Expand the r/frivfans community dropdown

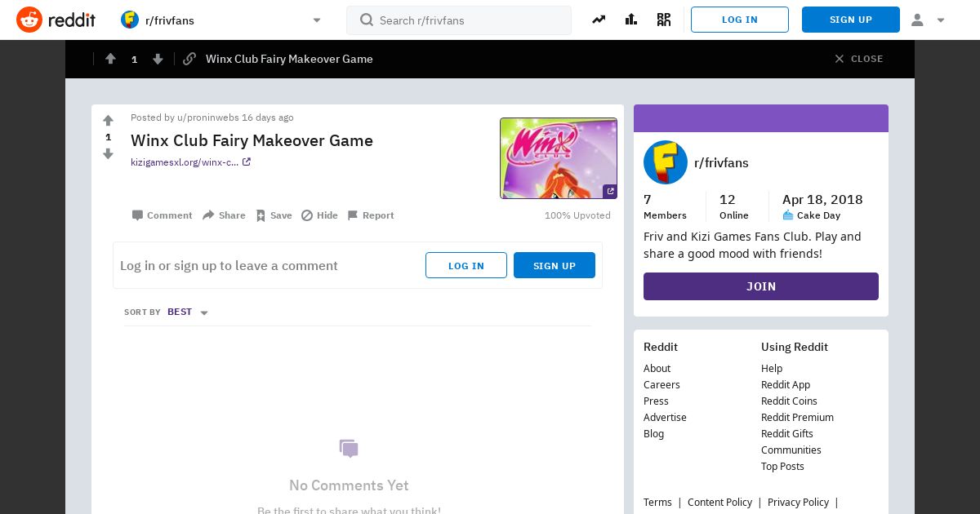click(317, 20)
